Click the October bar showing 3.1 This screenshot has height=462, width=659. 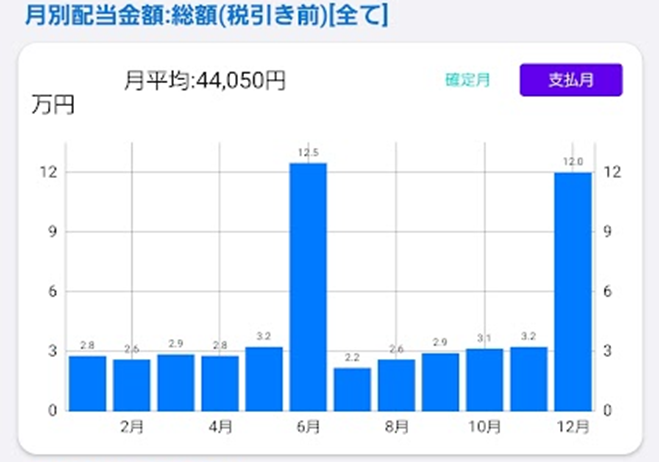point(484,380)
